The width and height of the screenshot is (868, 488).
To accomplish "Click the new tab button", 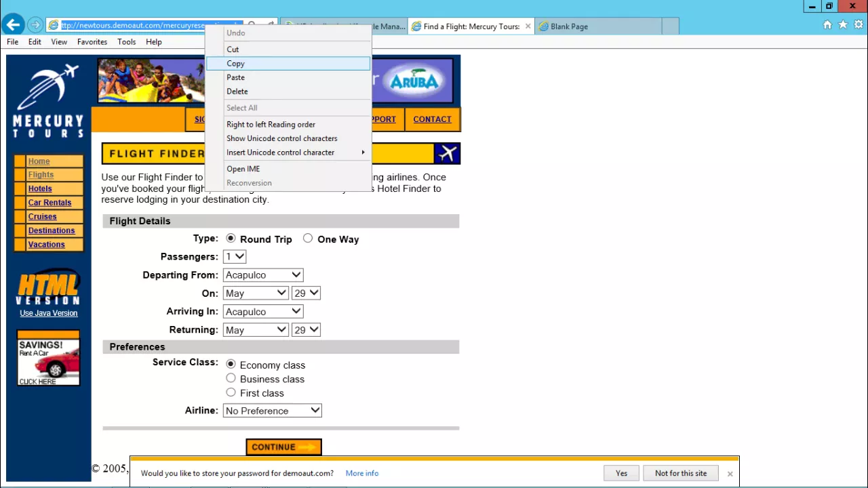I will [670, 26].
